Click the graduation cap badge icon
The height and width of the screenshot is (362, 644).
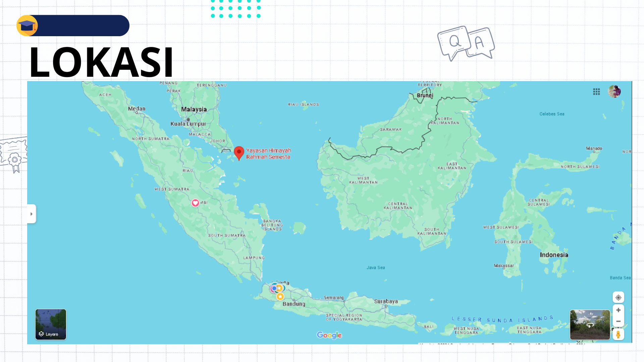click(x=27, y=26)
